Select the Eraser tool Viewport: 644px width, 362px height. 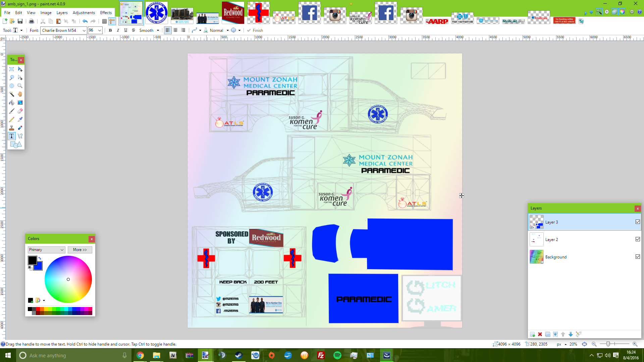(x=20, y=111)
